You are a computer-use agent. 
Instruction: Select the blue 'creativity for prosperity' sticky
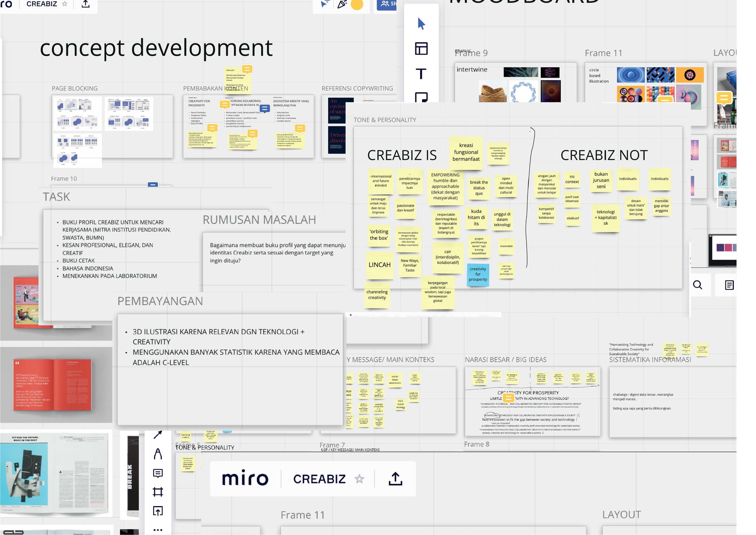pos(478,274)
